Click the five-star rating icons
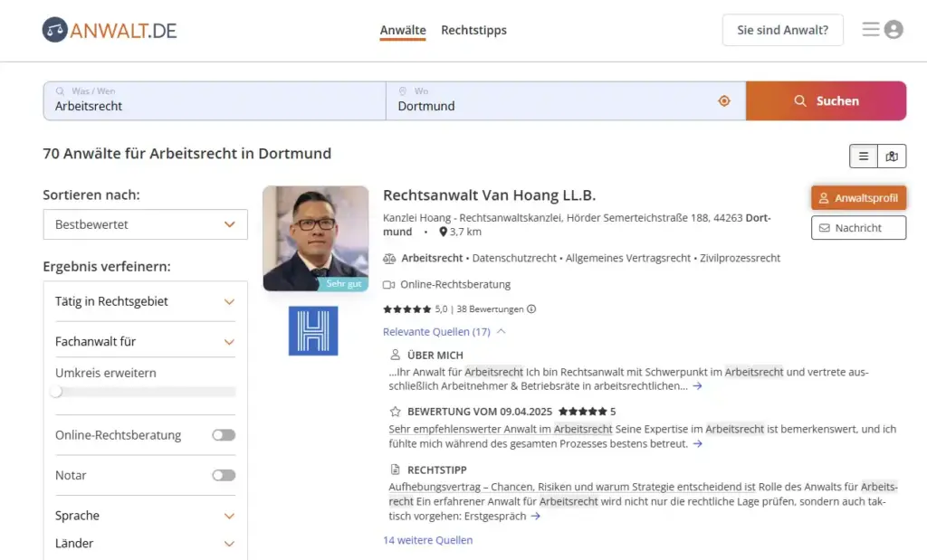 [x=406, y=308]
